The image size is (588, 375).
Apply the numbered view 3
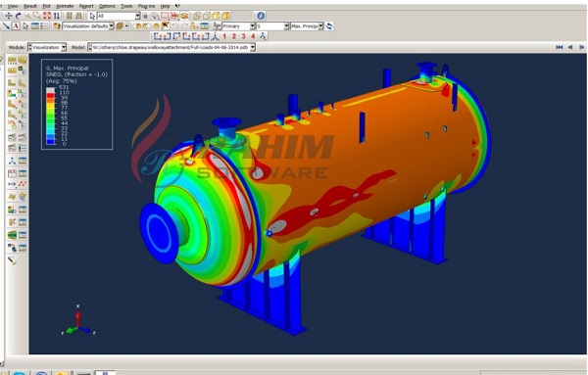243,36
